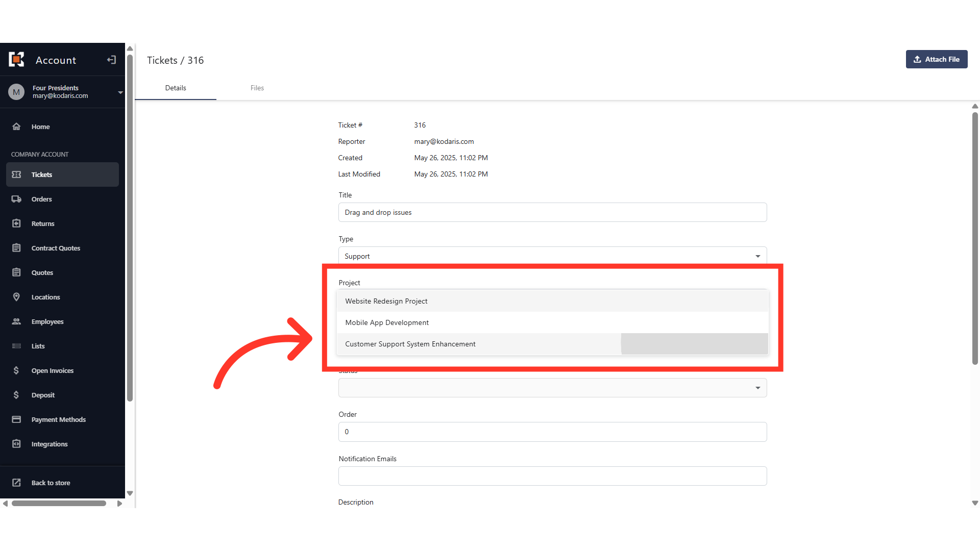Choose Mobile App Development project option

pyautogui.click(x=387, y=322)
